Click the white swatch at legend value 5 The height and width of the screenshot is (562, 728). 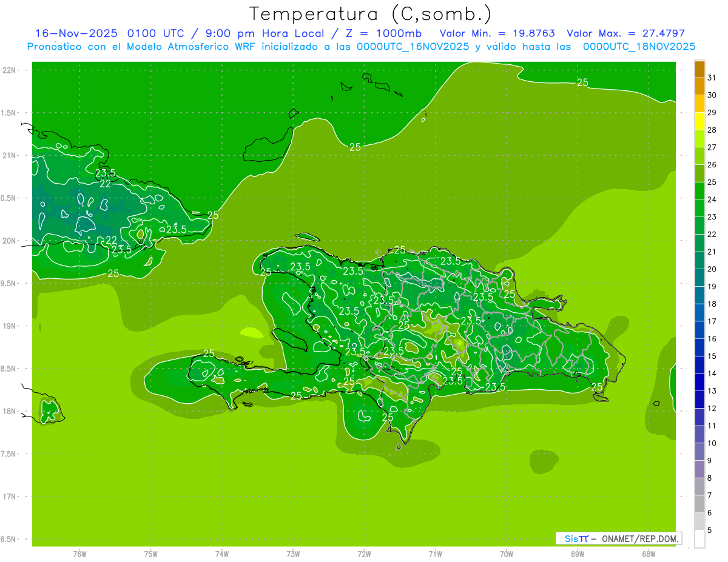tap(699, 538)
